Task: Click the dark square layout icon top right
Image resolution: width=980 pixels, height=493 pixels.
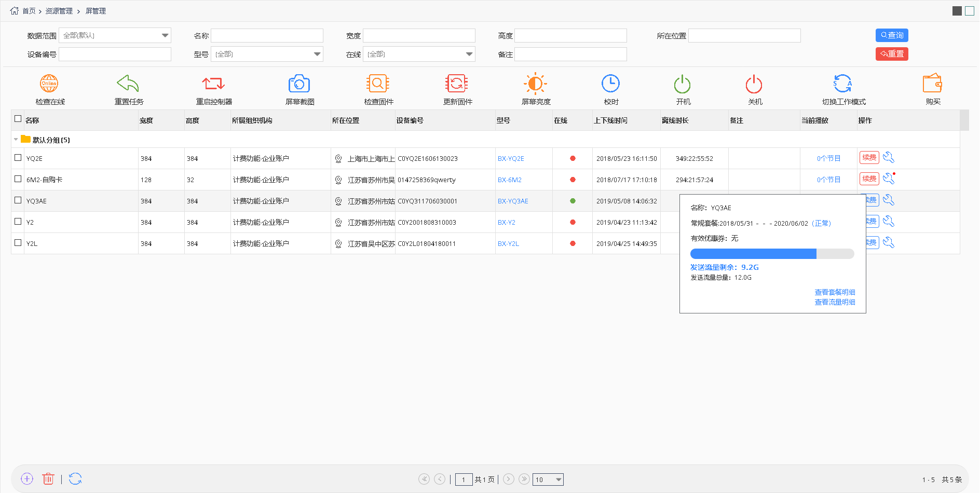Action: point(957,11)
